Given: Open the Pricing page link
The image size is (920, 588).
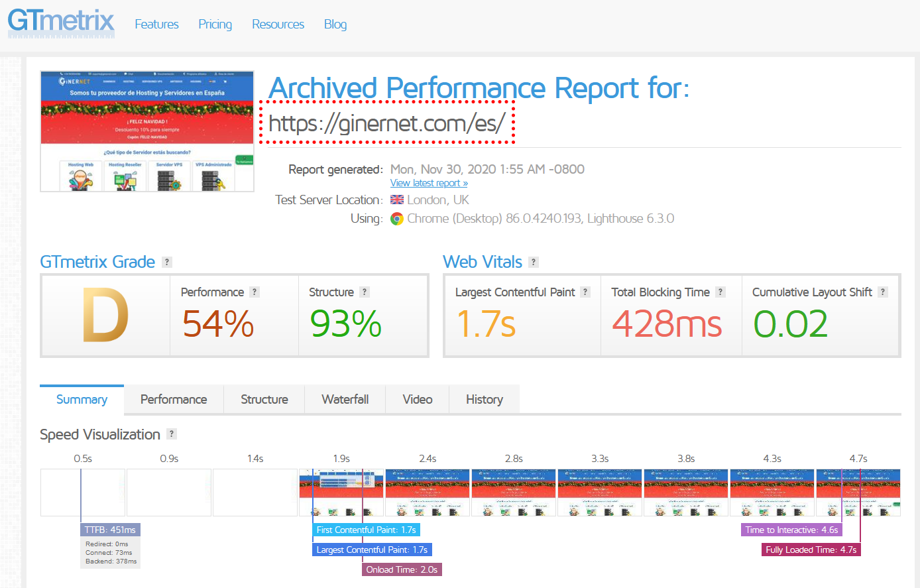Looking at the screenshot, I should [x=215, y=25].
